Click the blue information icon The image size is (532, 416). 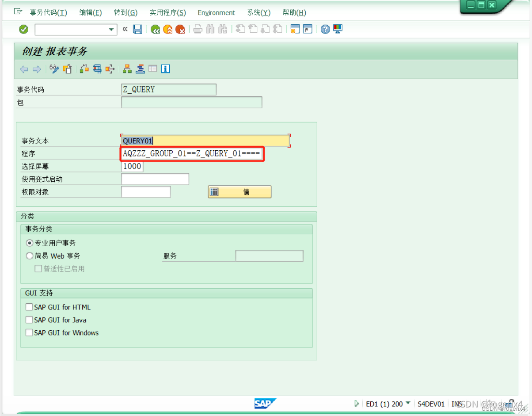coord(166,69)
